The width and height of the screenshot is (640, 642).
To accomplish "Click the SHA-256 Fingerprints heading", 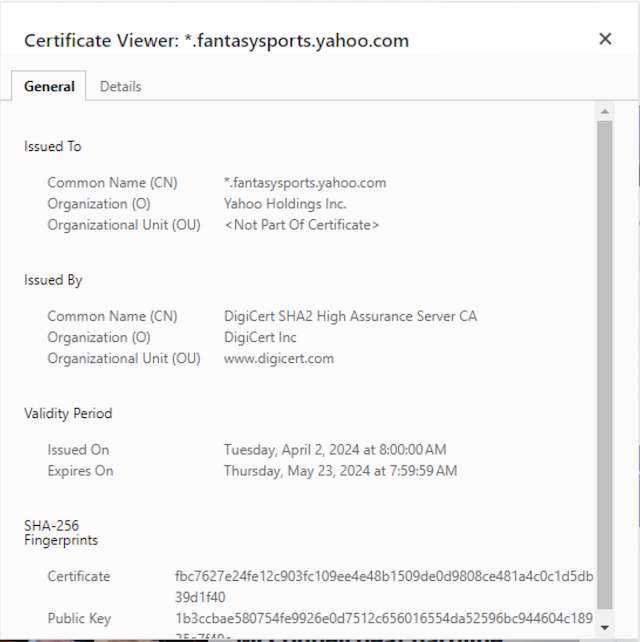I will (61, 533).
